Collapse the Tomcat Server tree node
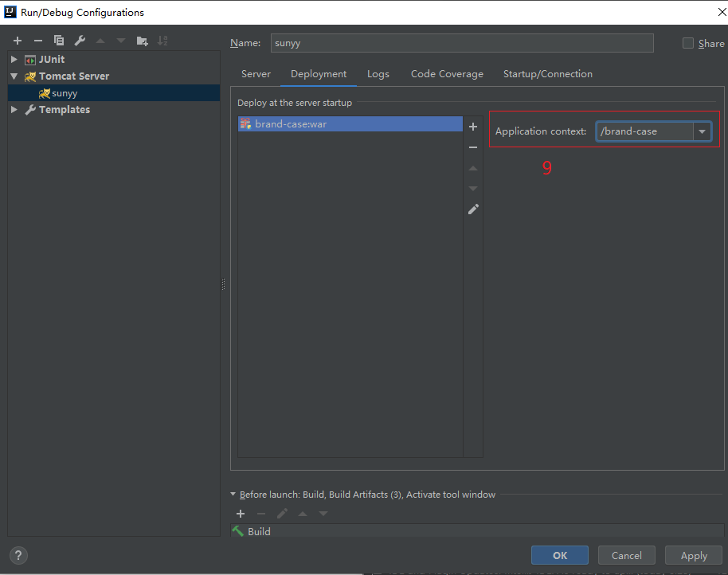 14,76
